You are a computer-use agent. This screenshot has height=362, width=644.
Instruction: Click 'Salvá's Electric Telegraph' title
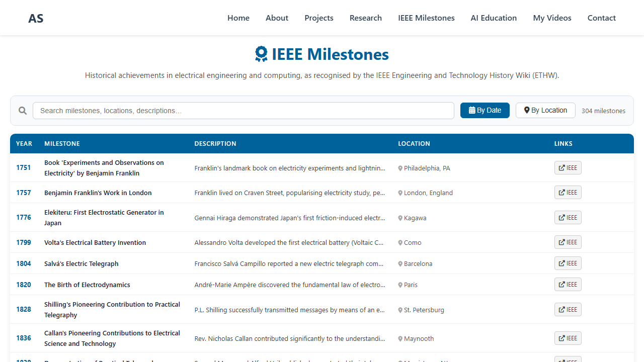[82, 263]
